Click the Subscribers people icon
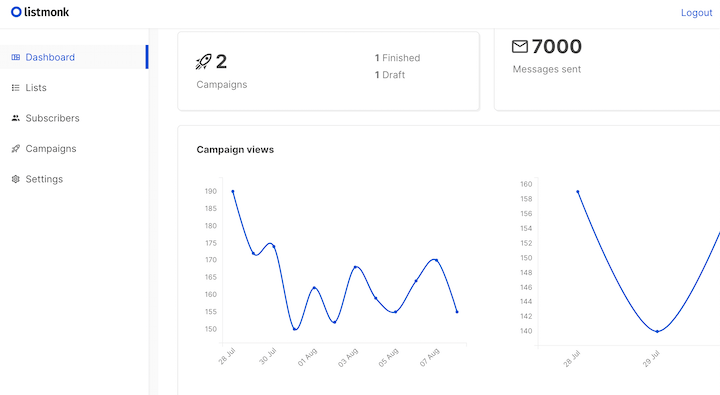This screenshot has height=395, width=720. pyautogui.click(x=16, y=118)
